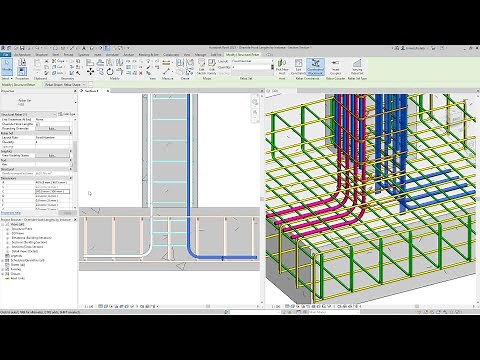Viewport: 480px width, 360px height.
Task: Select Legends in Project Browser
Action: coord(16,256)
